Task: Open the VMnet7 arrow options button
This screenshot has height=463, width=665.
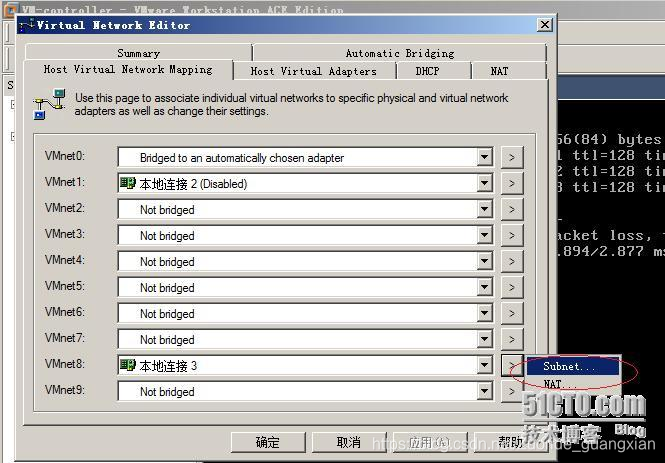Action: pyautogui.click(x=512, y=340)
